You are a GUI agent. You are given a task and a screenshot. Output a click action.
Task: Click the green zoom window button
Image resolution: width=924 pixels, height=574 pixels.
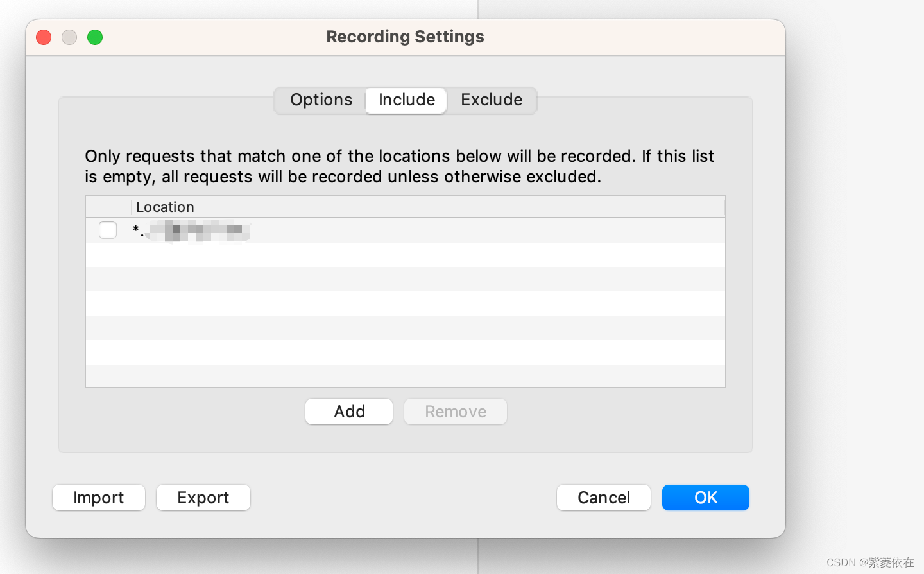pos(95,37)
